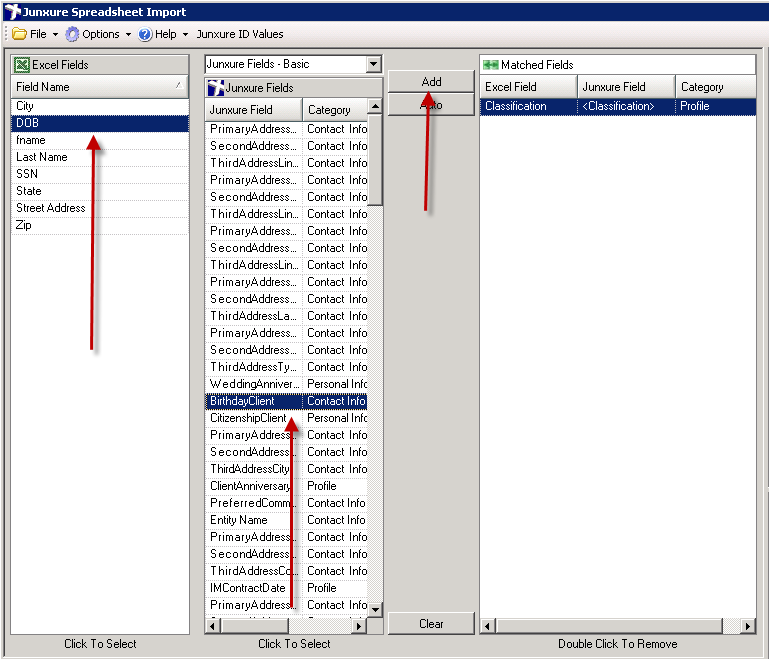Screen dimensions: 769x659
Task: Sort by the Field Name column header
Action: [100, 87]
